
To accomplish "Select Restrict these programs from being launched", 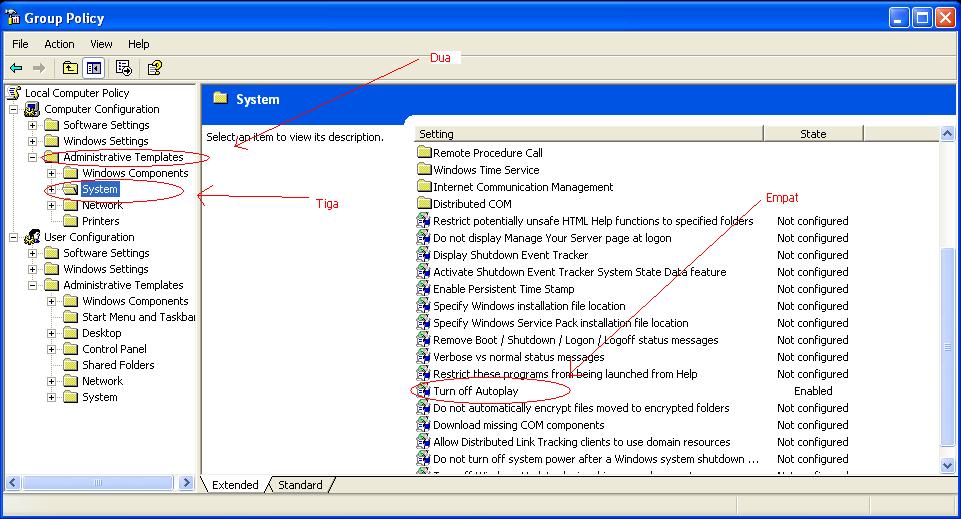I will coord(565,374).
